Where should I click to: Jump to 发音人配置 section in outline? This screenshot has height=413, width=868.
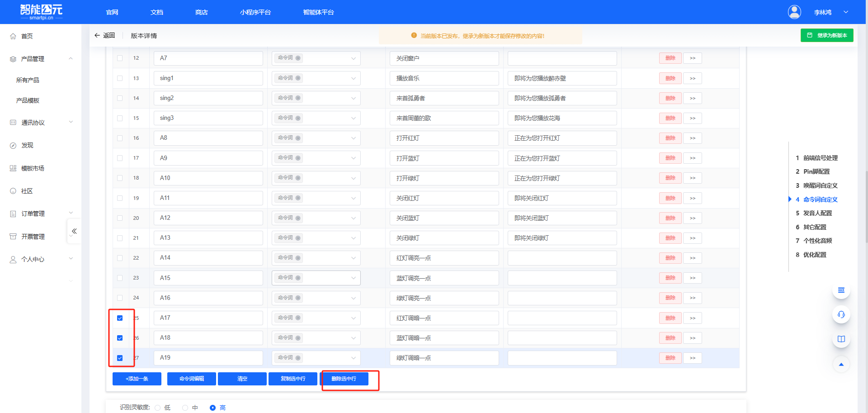[x=817, y=213]
